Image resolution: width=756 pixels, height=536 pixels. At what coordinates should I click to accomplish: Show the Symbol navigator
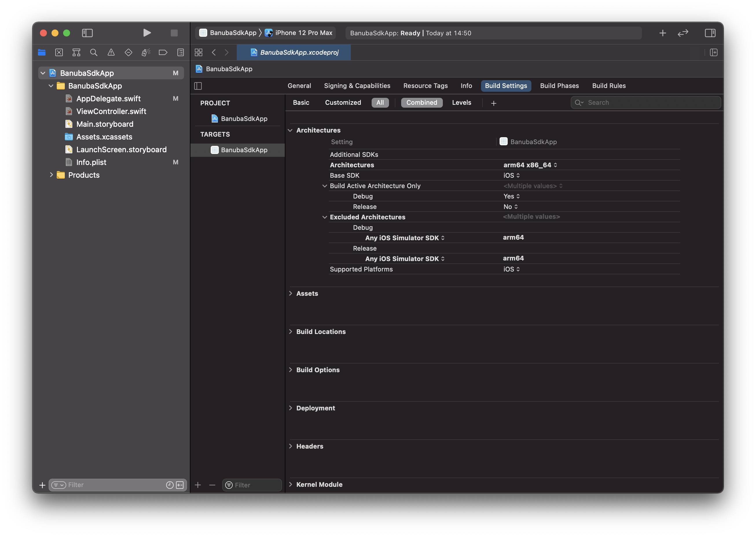pyautogui.click(x=76, y=52)
